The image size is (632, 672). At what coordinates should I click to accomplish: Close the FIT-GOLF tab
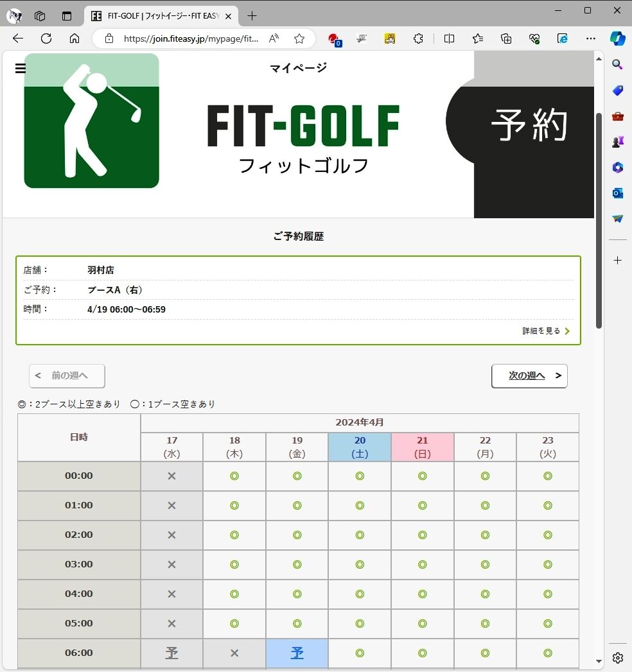(x=229, y=16)
